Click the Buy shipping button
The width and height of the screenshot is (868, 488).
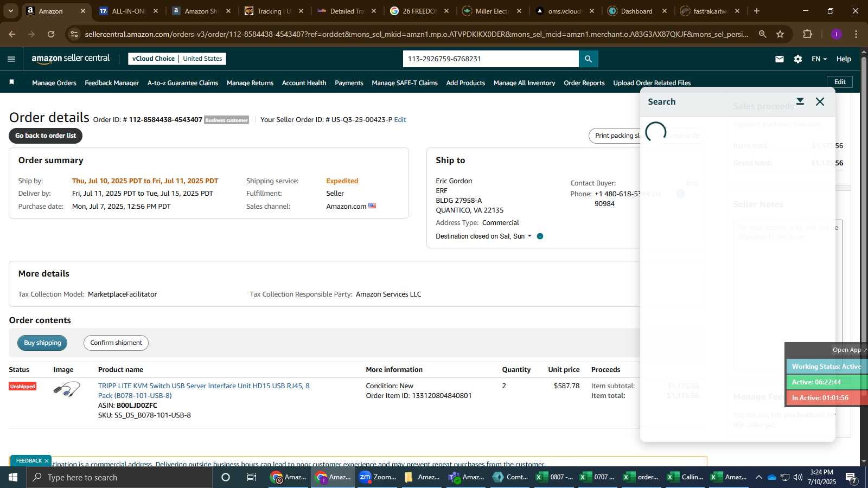click(42, 343)
